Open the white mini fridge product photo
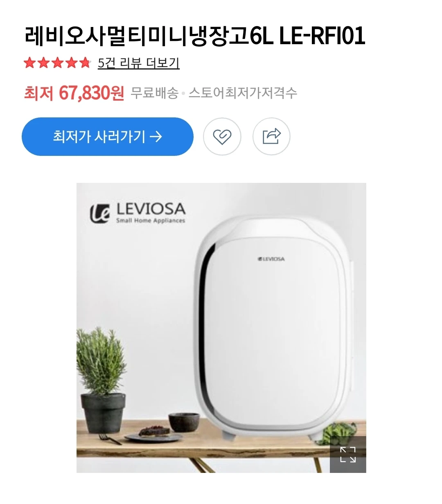The height and width of the screenshot is (504, 442). pyautogui.click(x=221, y=328)
